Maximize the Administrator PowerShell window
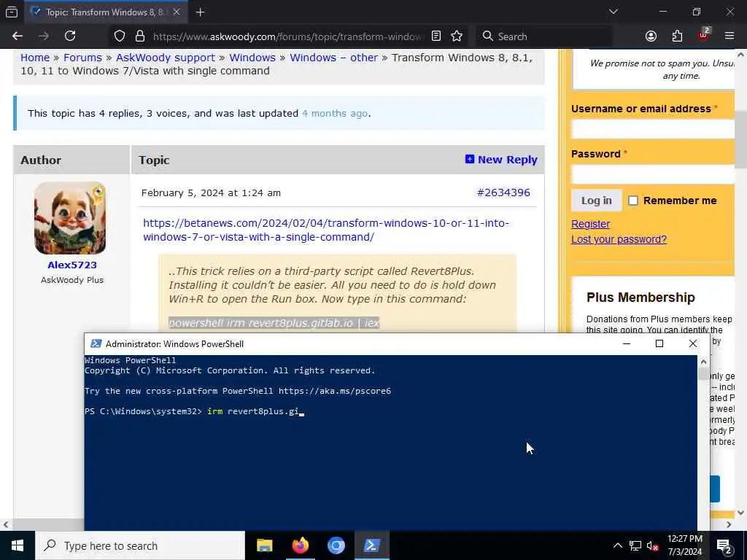The width and height of the screenshot is (747, 560). [x=659, y=343]
